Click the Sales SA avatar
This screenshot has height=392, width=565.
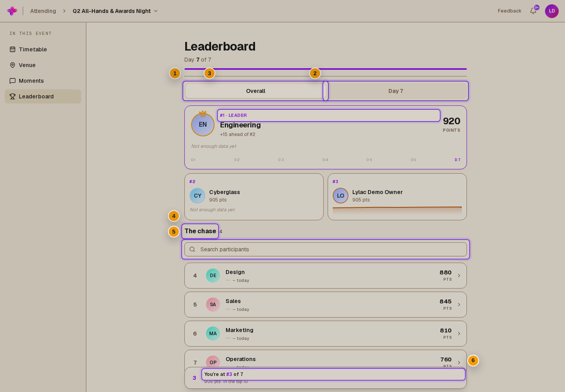pos(213,305)
